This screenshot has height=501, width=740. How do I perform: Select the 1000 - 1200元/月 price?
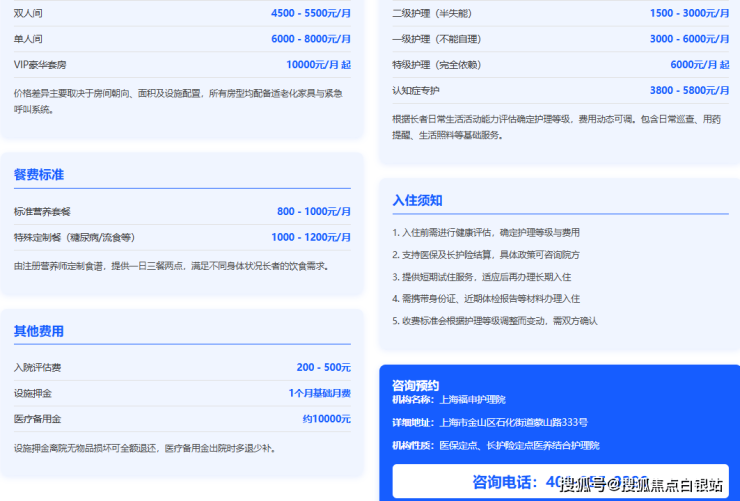[311, 237]
